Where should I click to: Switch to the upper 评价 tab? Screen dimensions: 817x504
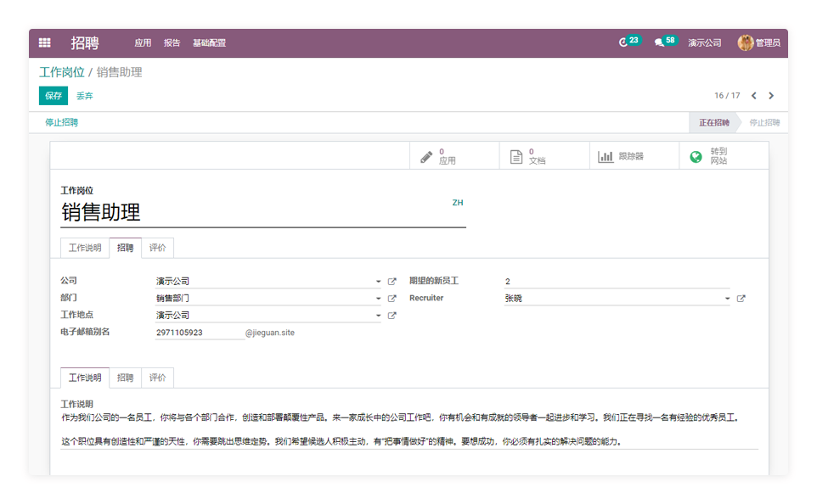157,248
